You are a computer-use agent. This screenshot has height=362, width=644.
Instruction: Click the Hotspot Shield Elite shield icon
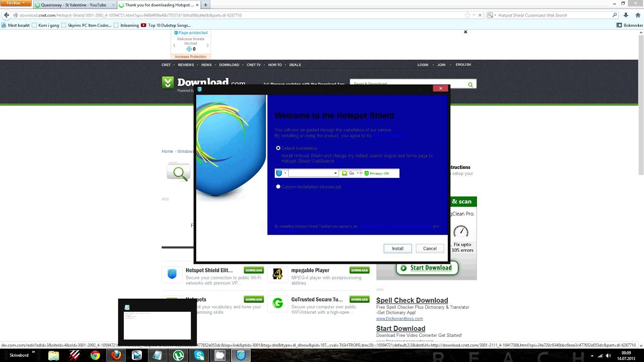pyautogui.click(x=172, y=274)
